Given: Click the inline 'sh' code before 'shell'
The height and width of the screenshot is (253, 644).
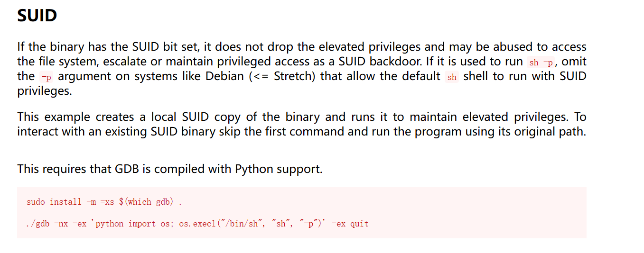Looking at the screenshot, I should coord(452,77).
